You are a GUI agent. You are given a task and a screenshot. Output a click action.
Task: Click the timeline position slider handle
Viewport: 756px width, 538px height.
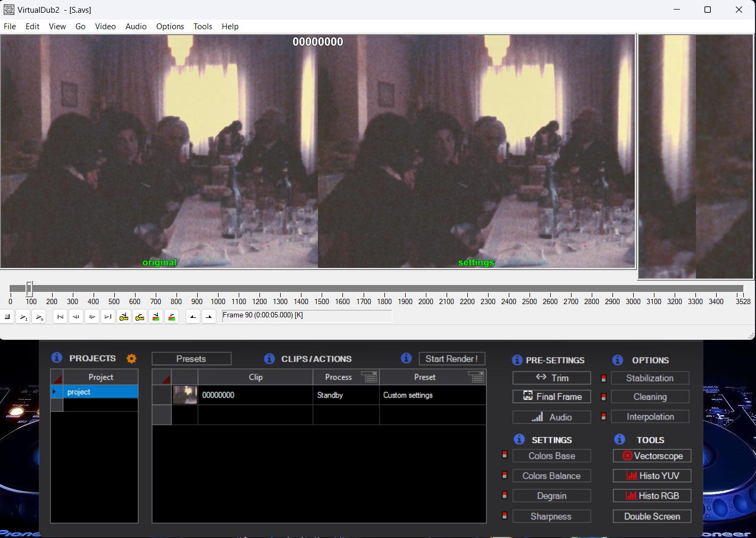coord(29,289)
